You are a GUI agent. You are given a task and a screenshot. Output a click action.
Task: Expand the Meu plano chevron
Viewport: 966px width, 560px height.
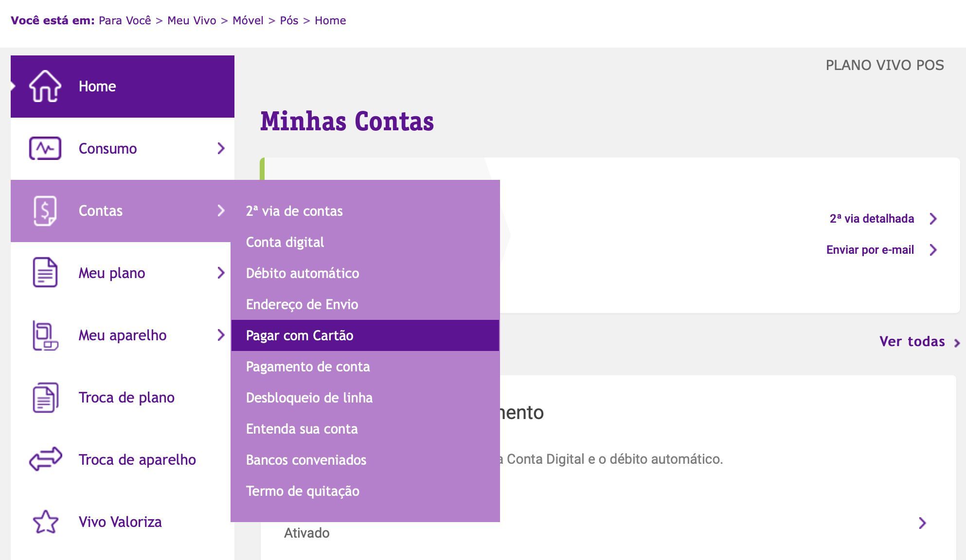click(x=221, y=273)
